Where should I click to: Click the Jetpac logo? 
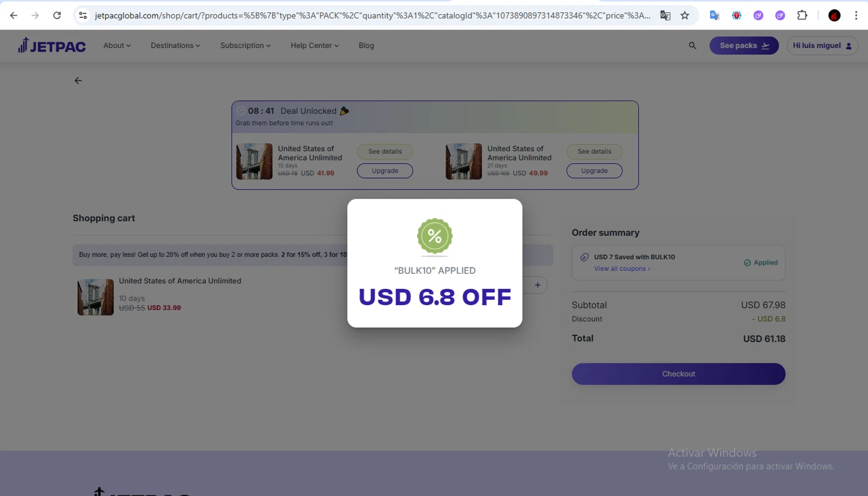tap(52, 45)
